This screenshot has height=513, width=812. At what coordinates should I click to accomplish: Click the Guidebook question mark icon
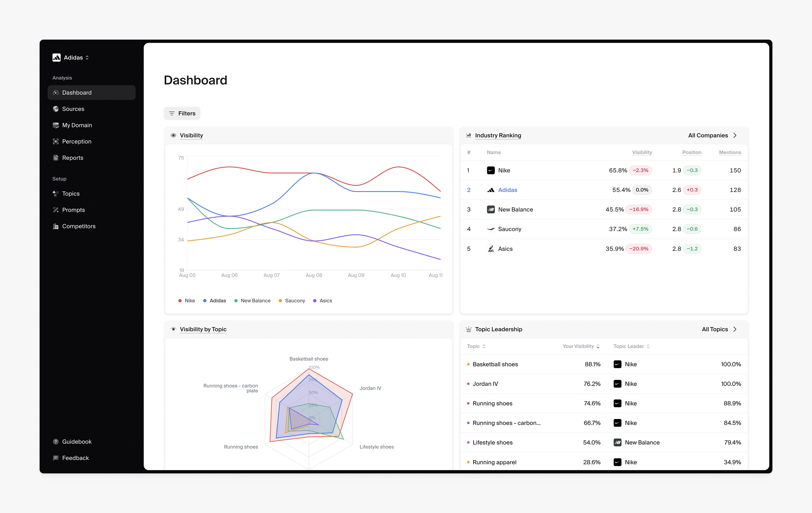[x=56, y=441]
